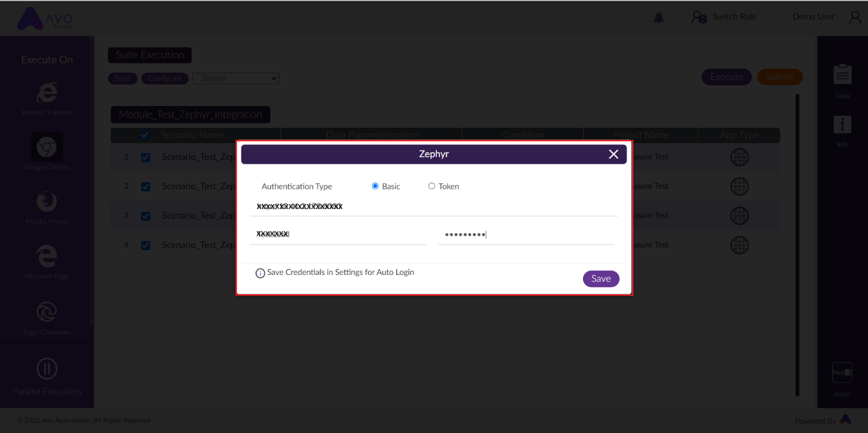The image size is (868, 433).
Task: Click the Configure button
Action: click(x=165, y=78)
